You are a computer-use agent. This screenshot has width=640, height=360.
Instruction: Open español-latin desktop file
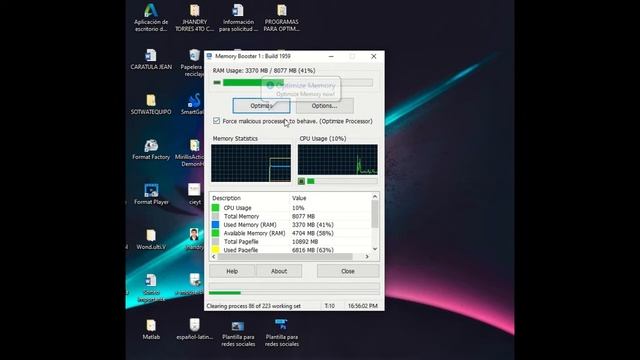point(195,330)
